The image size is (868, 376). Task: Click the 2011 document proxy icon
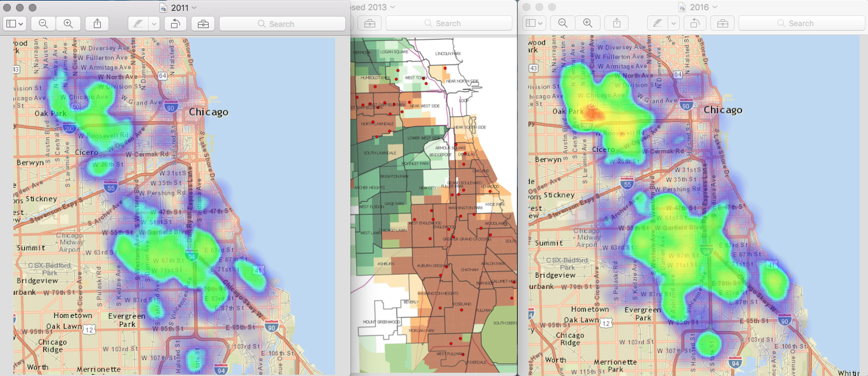point(164,8)
